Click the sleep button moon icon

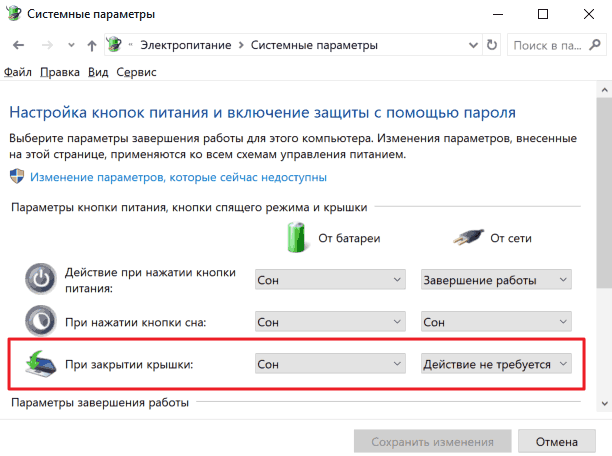pyautogui.click(x=41, y=321)
